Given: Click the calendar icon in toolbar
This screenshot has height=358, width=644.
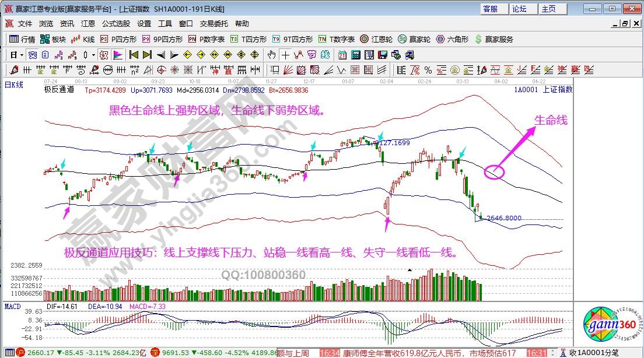Looking at the screenshot, I should (x=341, y=55).
